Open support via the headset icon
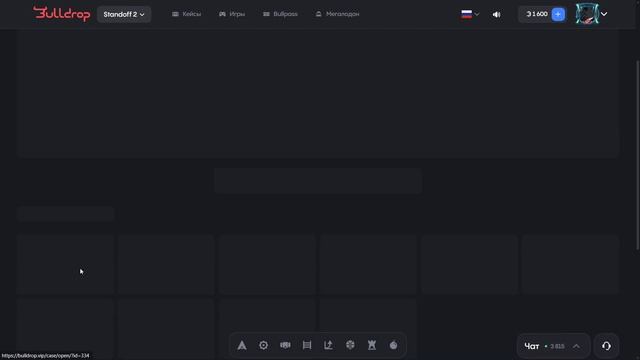This screenshot has width=640, height=360. [x=607, y=346]
